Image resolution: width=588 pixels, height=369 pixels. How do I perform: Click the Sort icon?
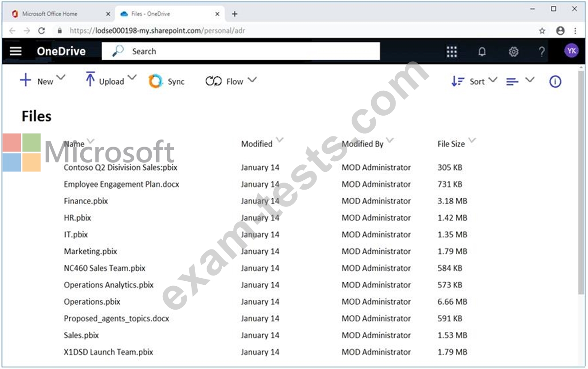click(458, 81)
